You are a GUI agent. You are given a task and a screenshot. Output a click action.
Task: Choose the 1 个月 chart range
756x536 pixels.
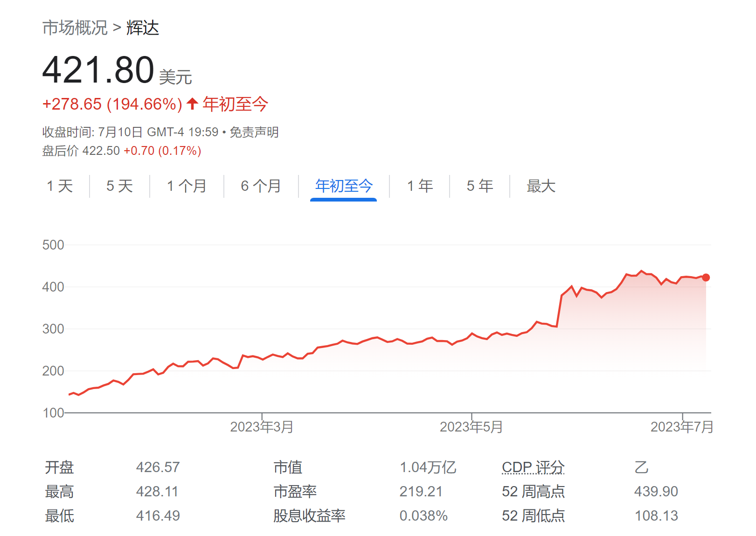pyautogui.click(x=187, y=186)
